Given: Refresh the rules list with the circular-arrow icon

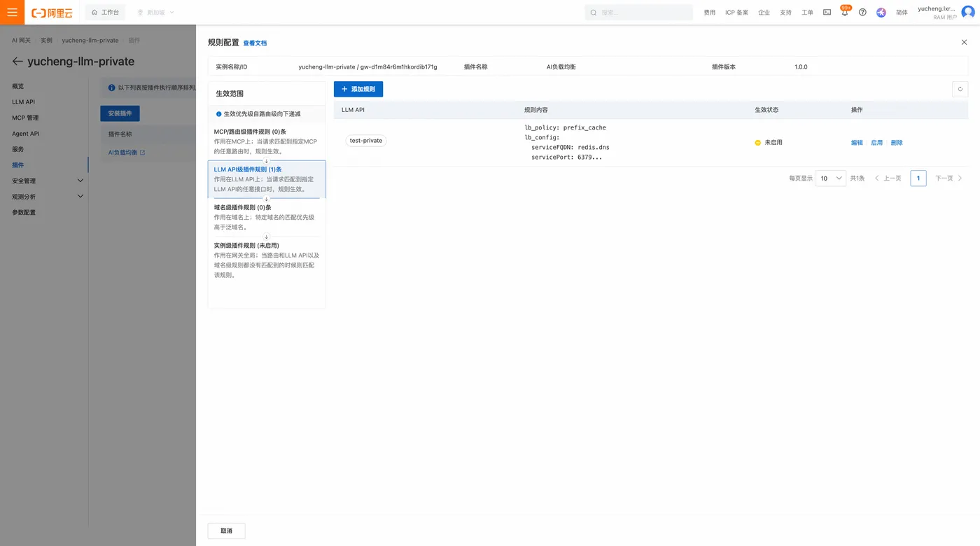Looking at the screenshot, I should (x=960, y=89).
